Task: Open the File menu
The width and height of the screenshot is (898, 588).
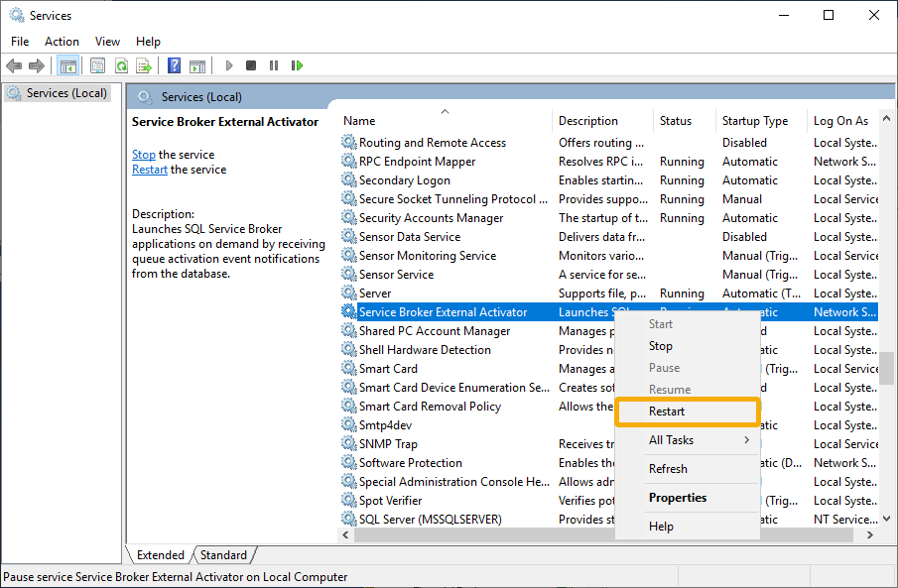Action: click(20, 42)
